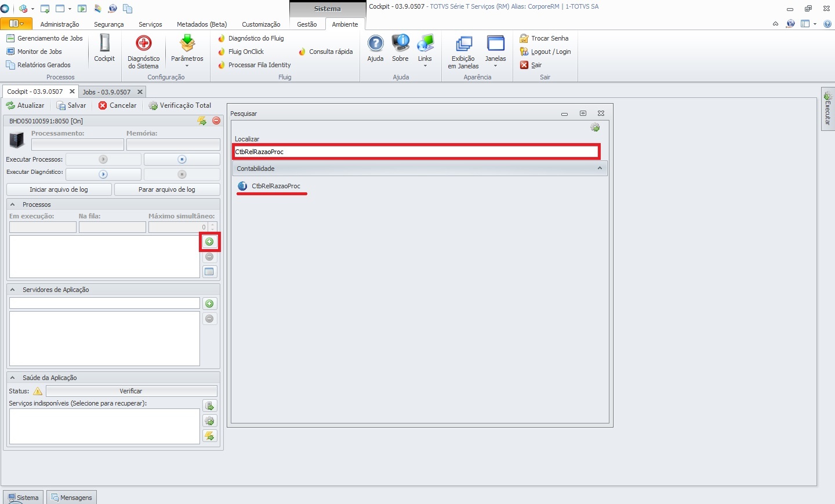
Task: Click the yellow lightning icon on the server header
Action: [202, 120]
